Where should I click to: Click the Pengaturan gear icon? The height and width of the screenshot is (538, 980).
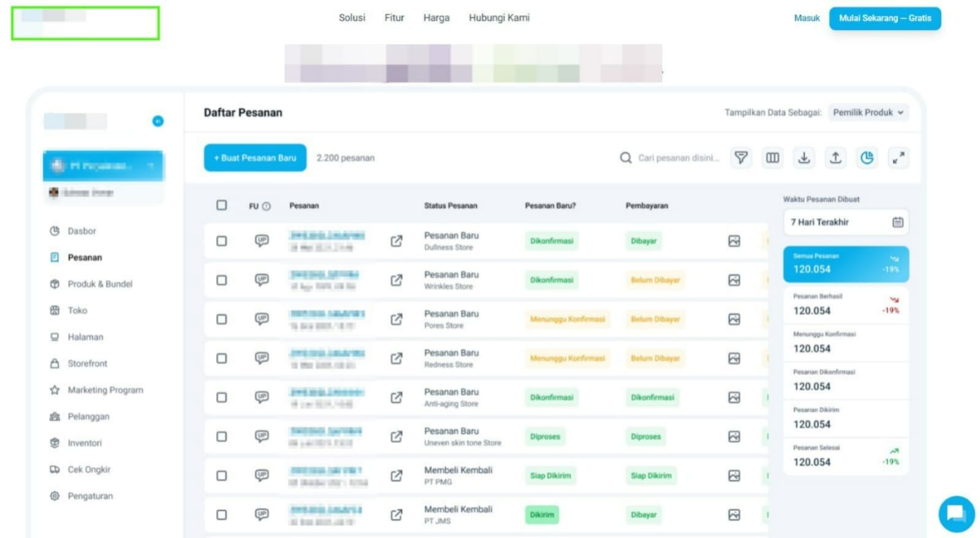55,496
